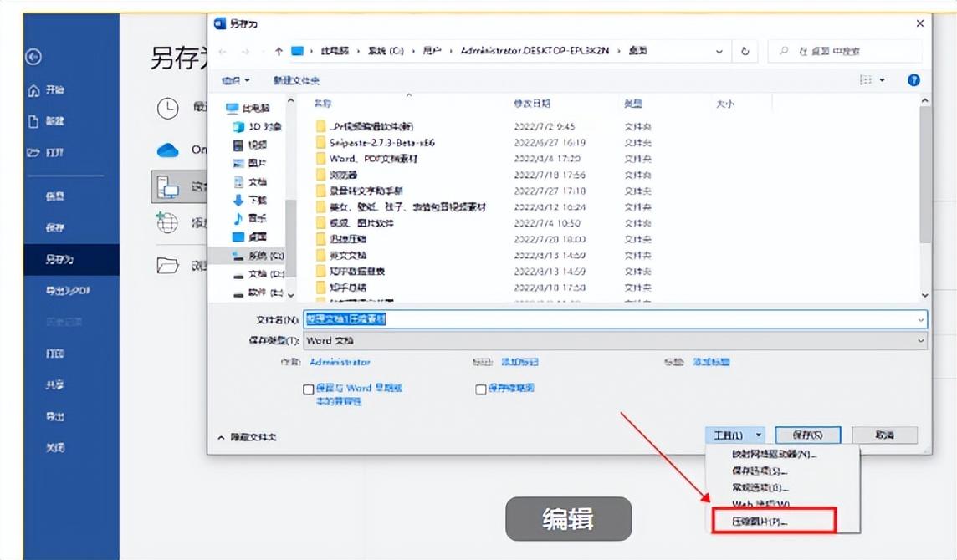Viewport: 957px width, 560px height.
Task: Click the 名称 column header
Action: pyautogui.click(x=323, y=104)
